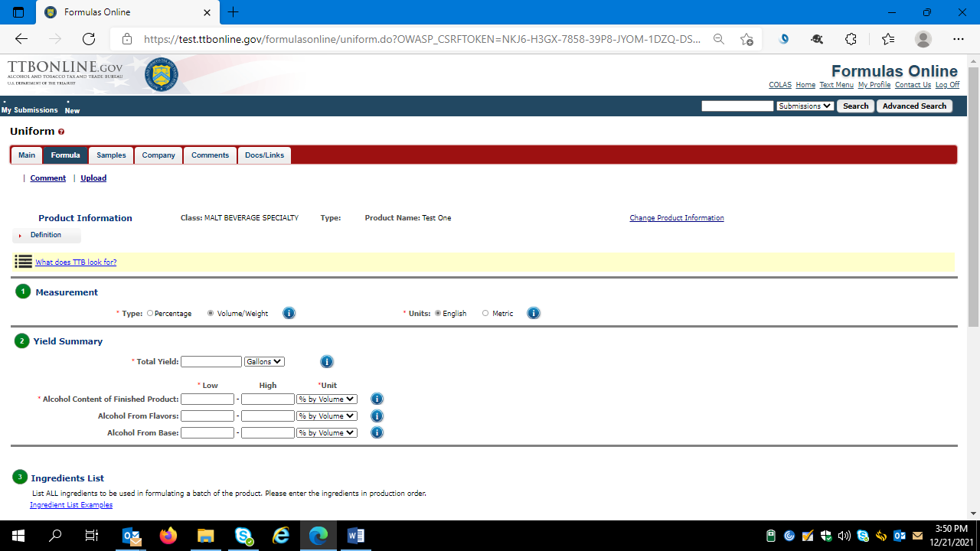The width and height of the screenshot is (980, 551).
Task: Open the Docs/Links tab
Action: (264, 155)
